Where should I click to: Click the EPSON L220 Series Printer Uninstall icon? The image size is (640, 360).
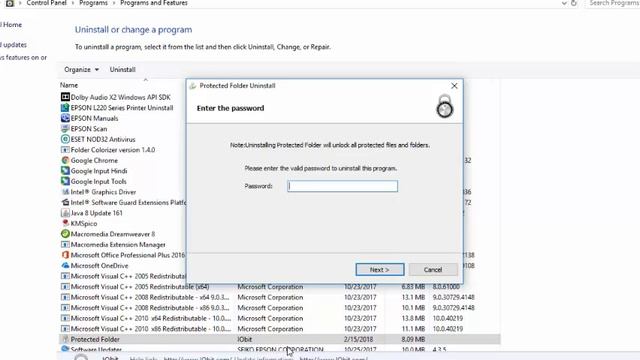click(x=65, y=108)
